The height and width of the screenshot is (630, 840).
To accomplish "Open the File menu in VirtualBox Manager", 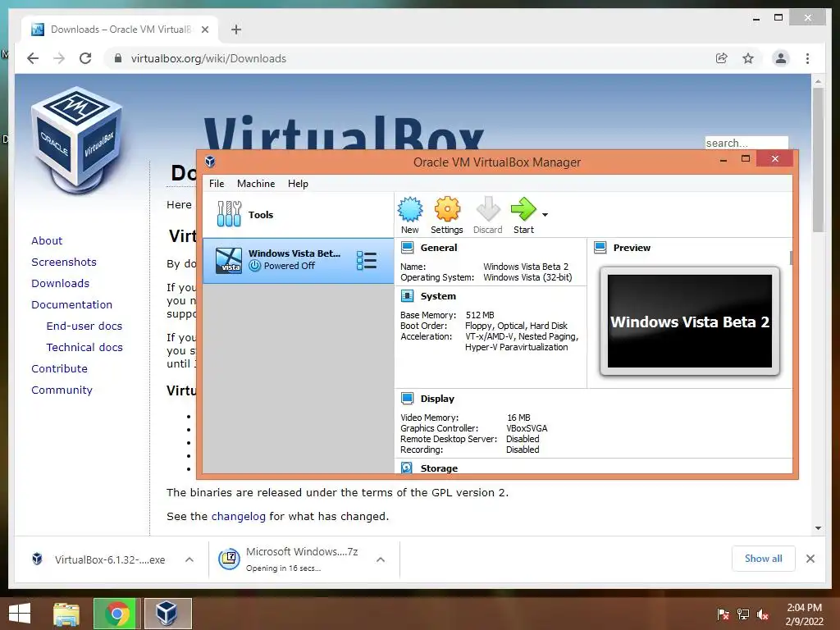I will tap(217, 183).
